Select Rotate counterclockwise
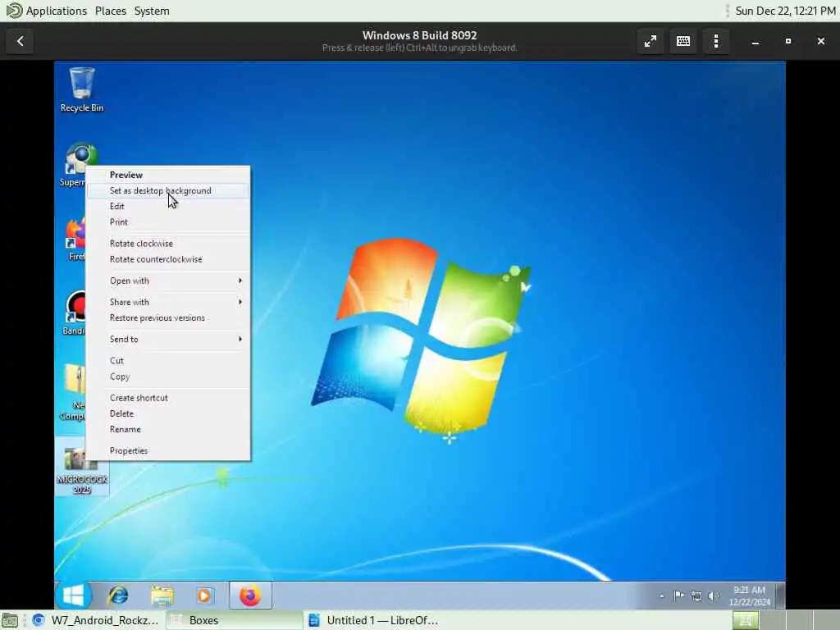 click(x=168, y=259)
